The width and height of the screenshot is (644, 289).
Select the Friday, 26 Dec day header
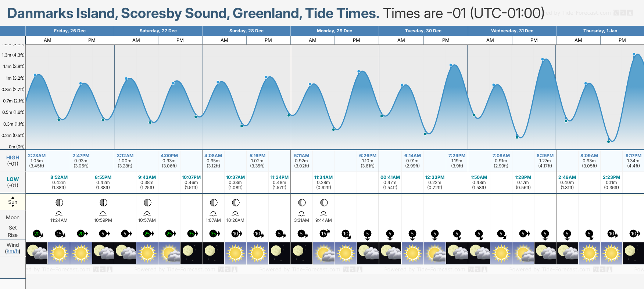click(x=70, y=31)
